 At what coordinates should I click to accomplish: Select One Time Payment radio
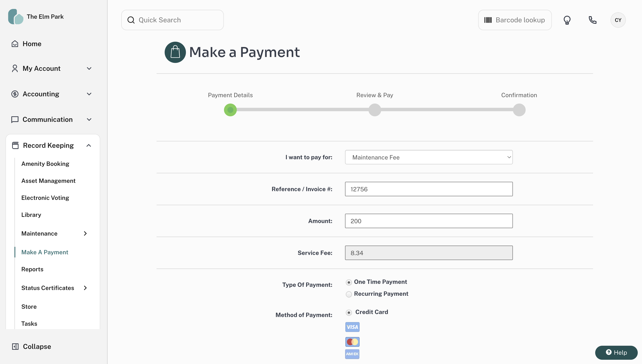pos(349,283)
